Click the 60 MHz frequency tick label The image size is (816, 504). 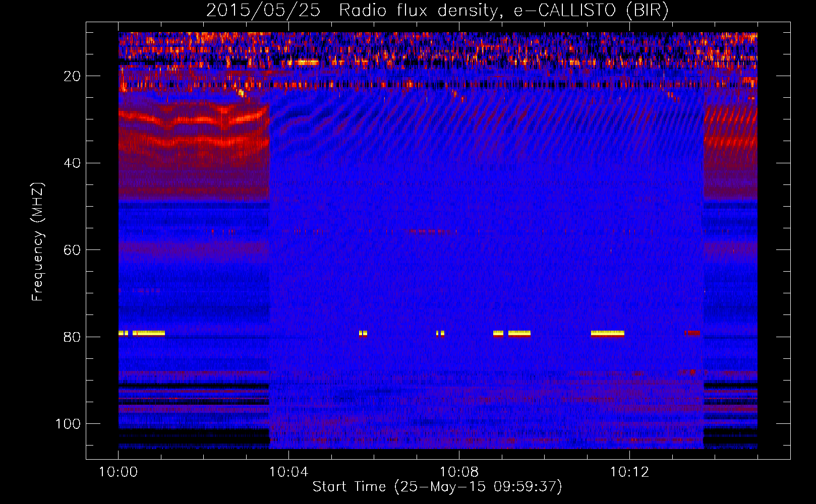pos(72,250)
